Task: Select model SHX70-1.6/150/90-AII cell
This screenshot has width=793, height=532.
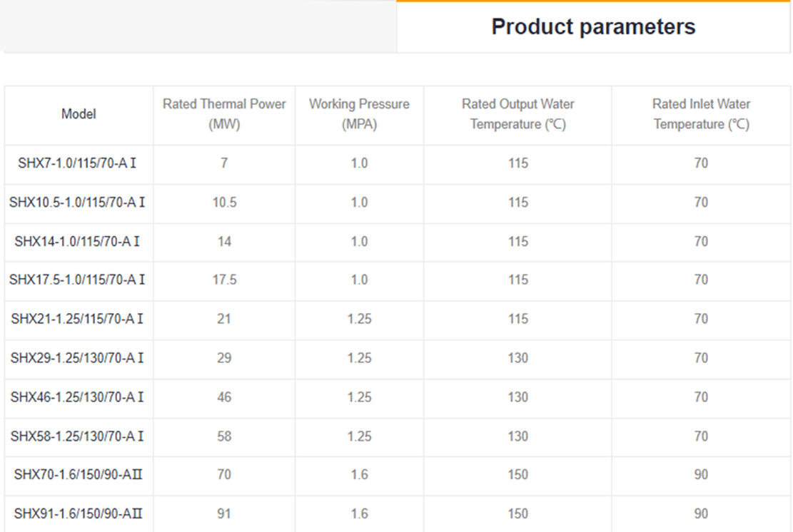Action: point(77,474)
